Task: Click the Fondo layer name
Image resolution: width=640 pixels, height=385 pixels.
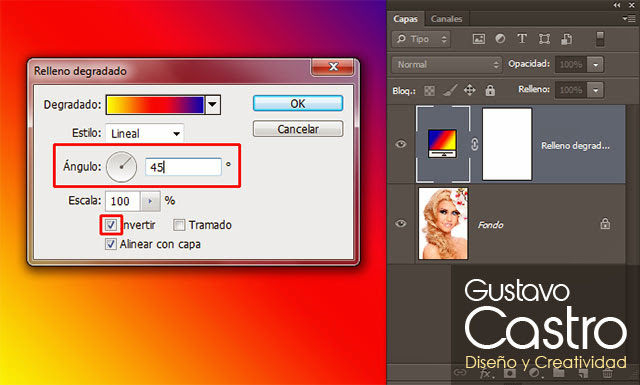Action: tap(490, 225)
